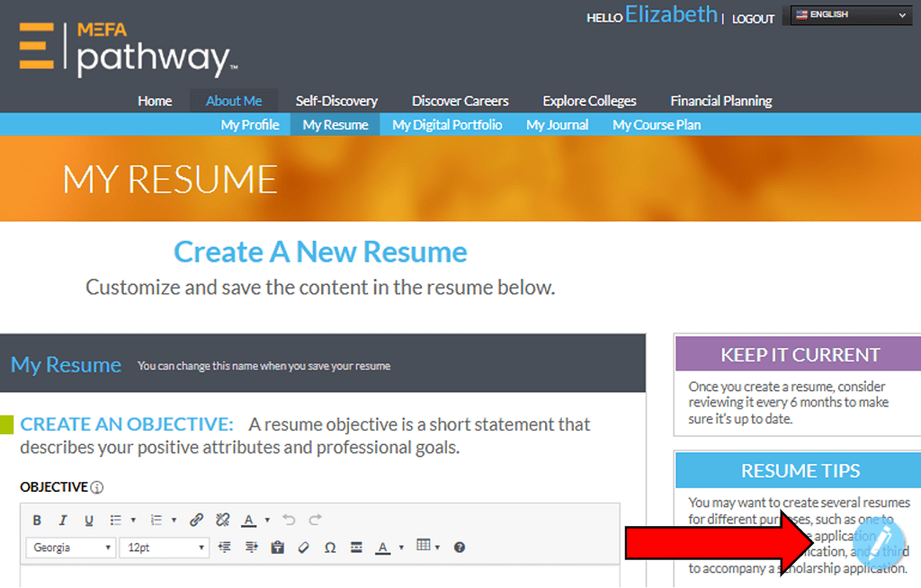Toggle bold formatting in the objective editor

tap(37, 520)
